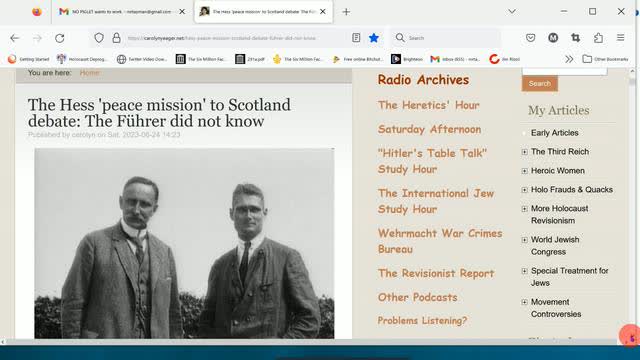
Task: Open Free online Bitchute bookmark
Action: coord(358,59)
